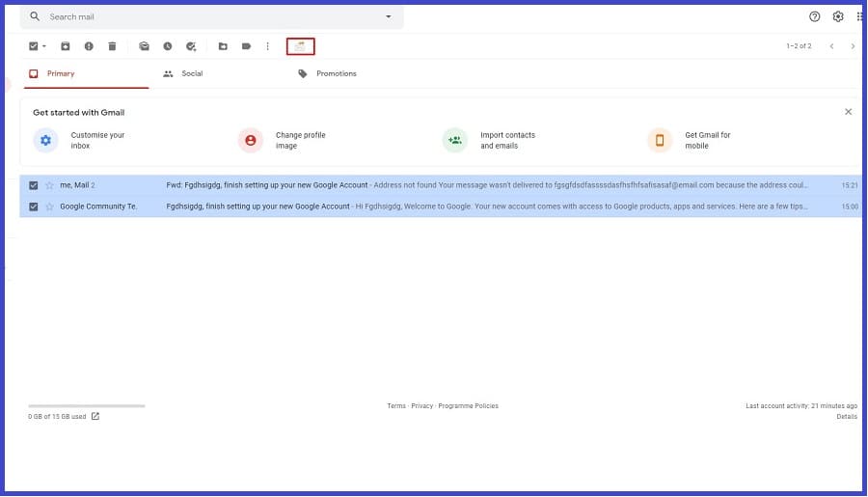Image resolution: width=868 pixels, height=497 pixels.
Task: Click the Import contacts people icon
Action: pos(455,140)
